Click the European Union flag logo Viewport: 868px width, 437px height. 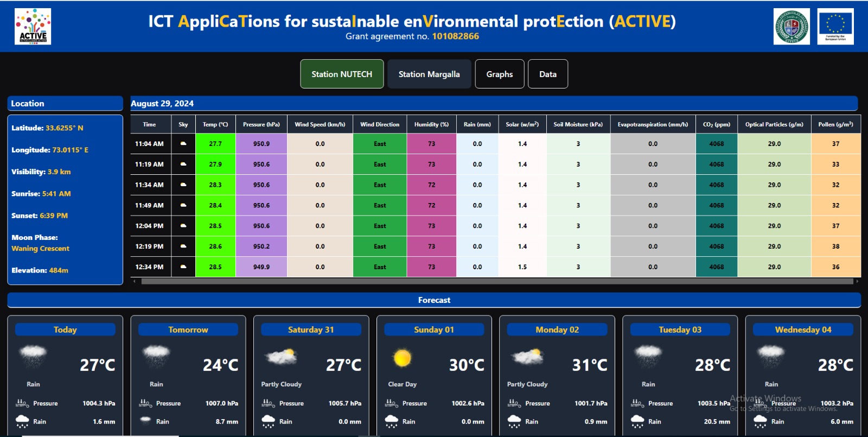tap(835, 26)
